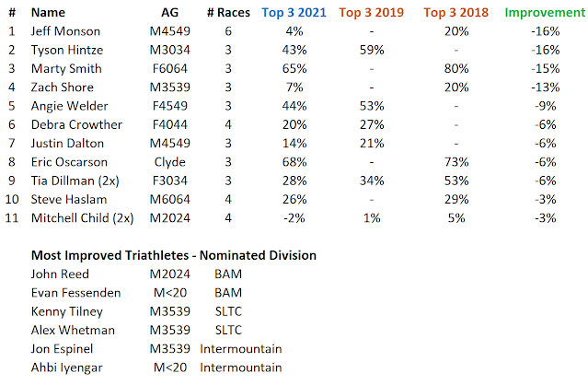This screenshot has width=588, height=385.
Task: Select Ahbi Iyengar's Intermountain entry
Action: click(241, 367)
